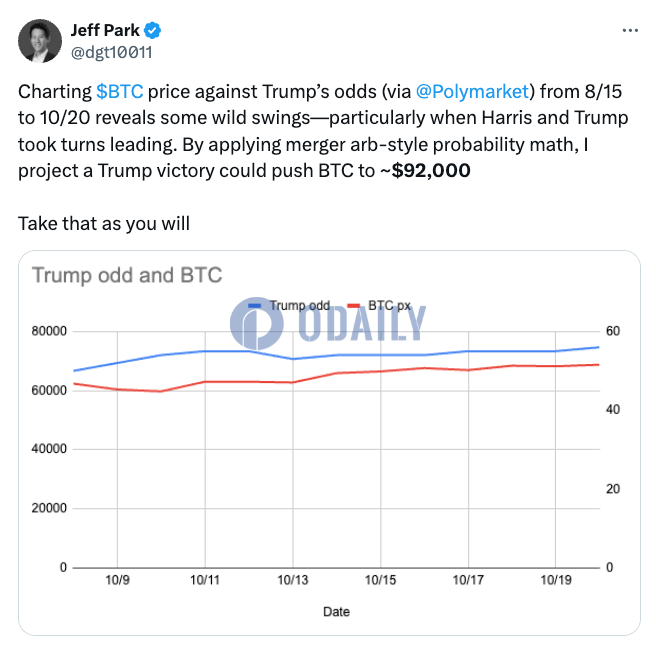Click the Date axis title
This screenshot has width=656, height=648.
(x=336, y=611)
